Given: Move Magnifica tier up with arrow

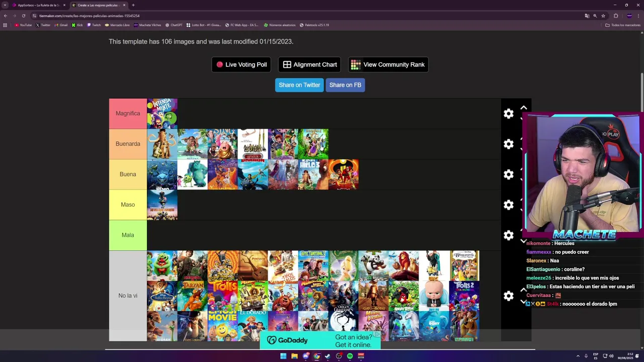Looking at the screenshot, I should 524,108.
